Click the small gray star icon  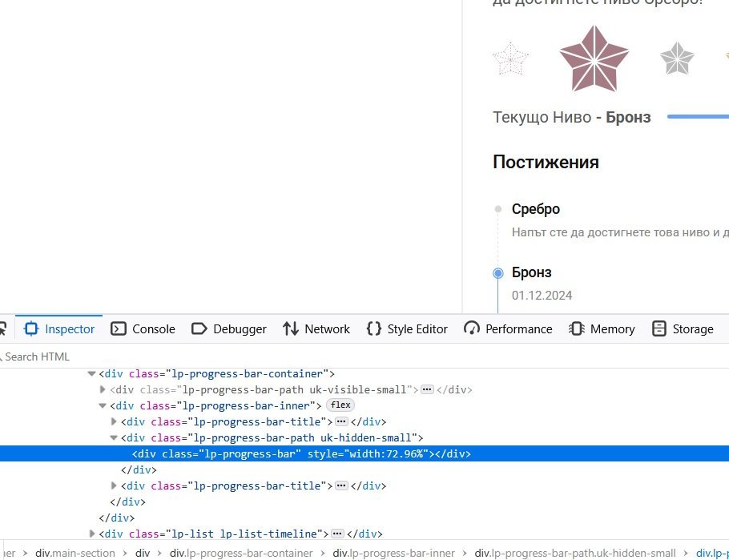(677, 58)
